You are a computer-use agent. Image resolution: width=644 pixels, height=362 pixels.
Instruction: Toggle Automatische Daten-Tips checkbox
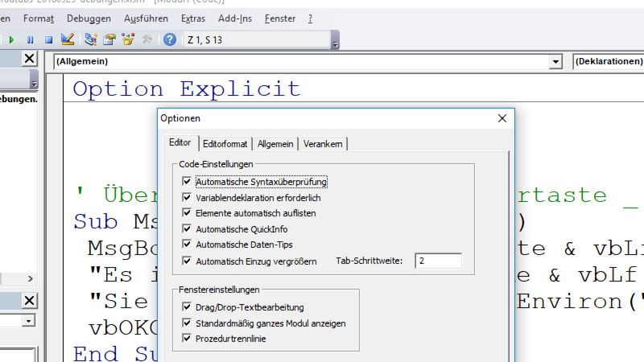click(x=187, y=245)
